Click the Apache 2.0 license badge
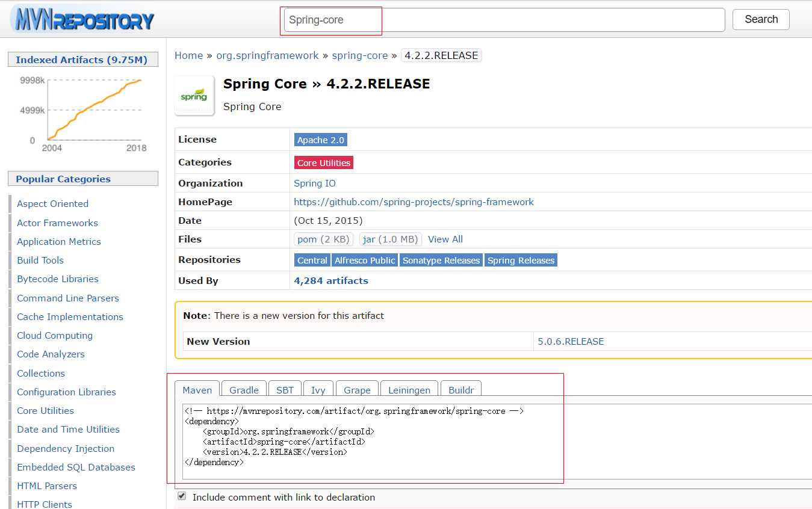The image size is (812, 509). [321, 140]
